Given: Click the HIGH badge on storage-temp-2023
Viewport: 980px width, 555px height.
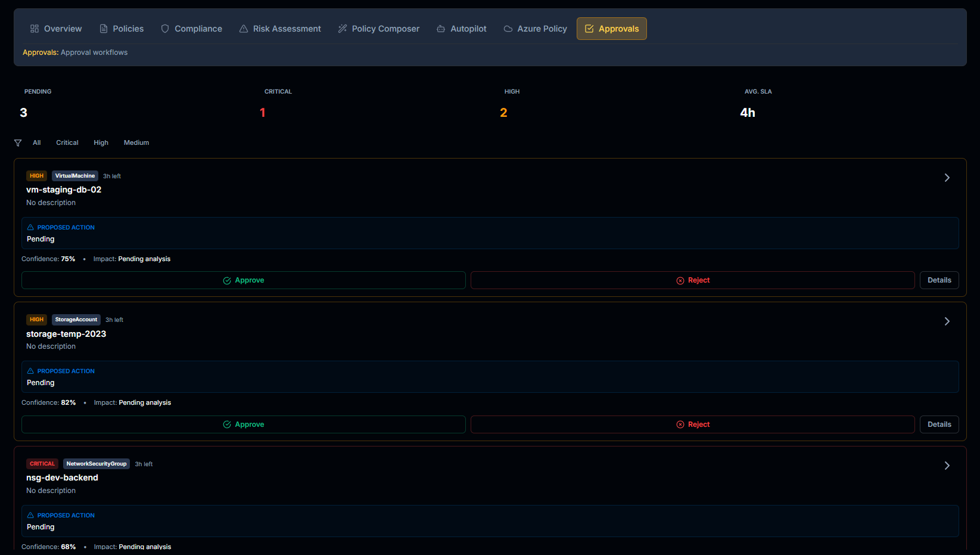Looking at the screenshot, I should 36,320.
